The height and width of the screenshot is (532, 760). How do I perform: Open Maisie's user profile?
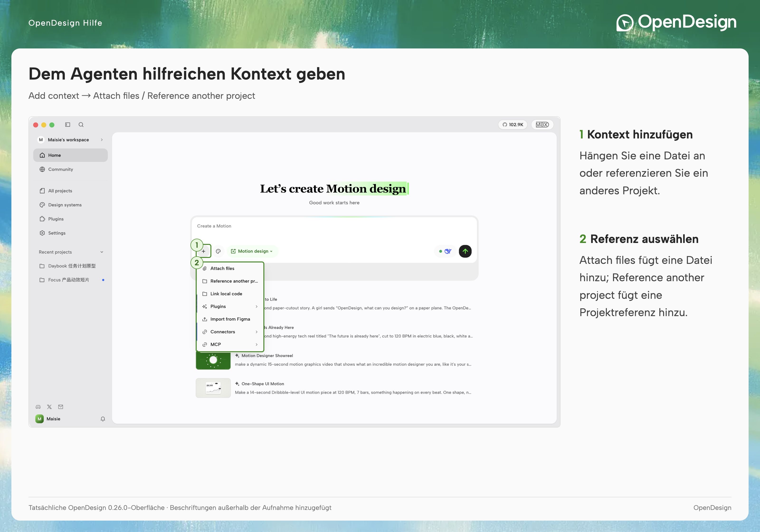48,419
